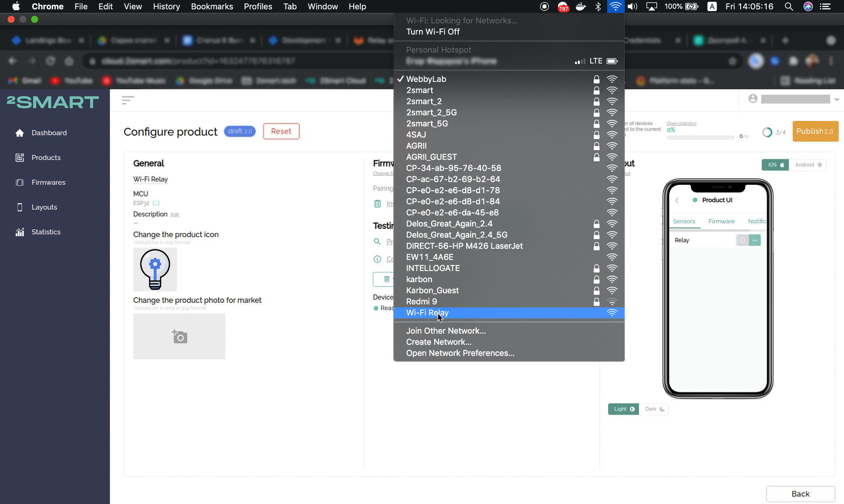Switch to Firmware tab in phone preview
This screenshot has width=844, height=504.
(721, 221)
